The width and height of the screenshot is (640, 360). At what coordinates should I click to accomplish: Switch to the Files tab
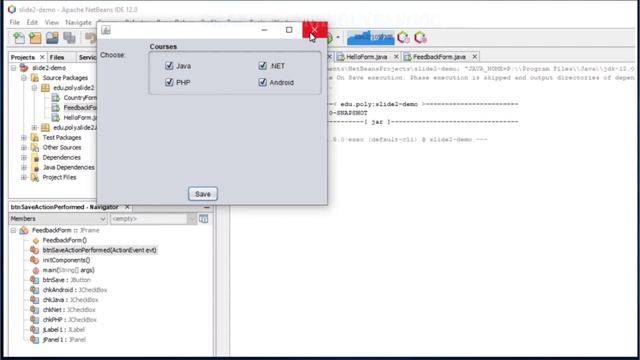click(57, 57)
